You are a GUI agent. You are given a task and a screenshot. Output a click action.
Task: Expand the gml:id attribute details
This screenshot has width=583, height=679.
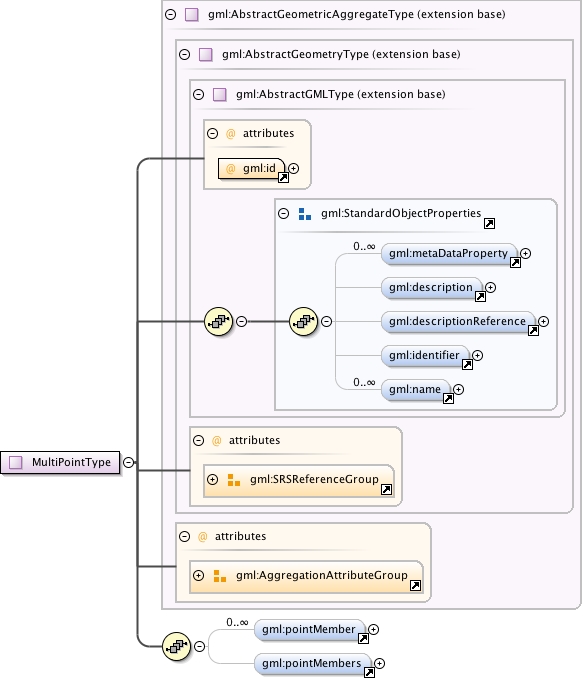[293, 168]
